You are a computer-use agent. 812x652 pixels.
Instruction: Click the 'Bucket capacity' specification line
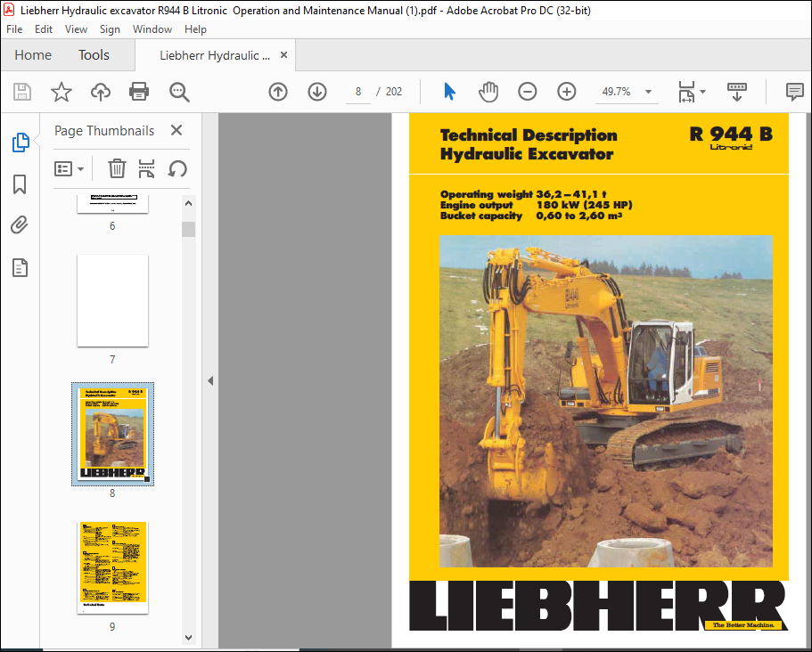531,216
